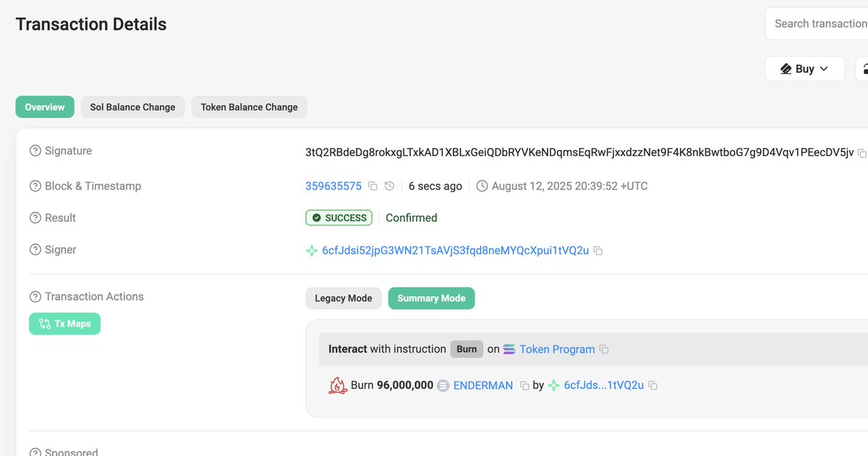Click the clock icon before the date

(482, 186)
